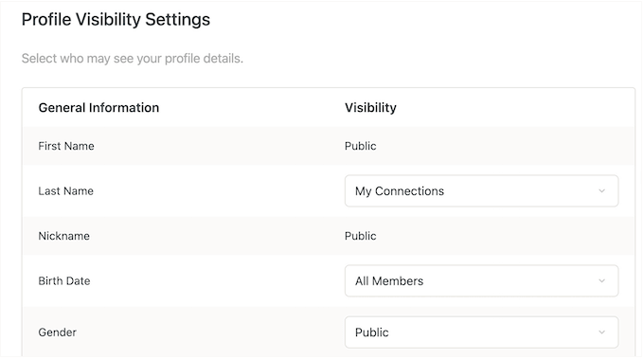
Task: Click the 'First Name' row label
Action: point(66,146)
